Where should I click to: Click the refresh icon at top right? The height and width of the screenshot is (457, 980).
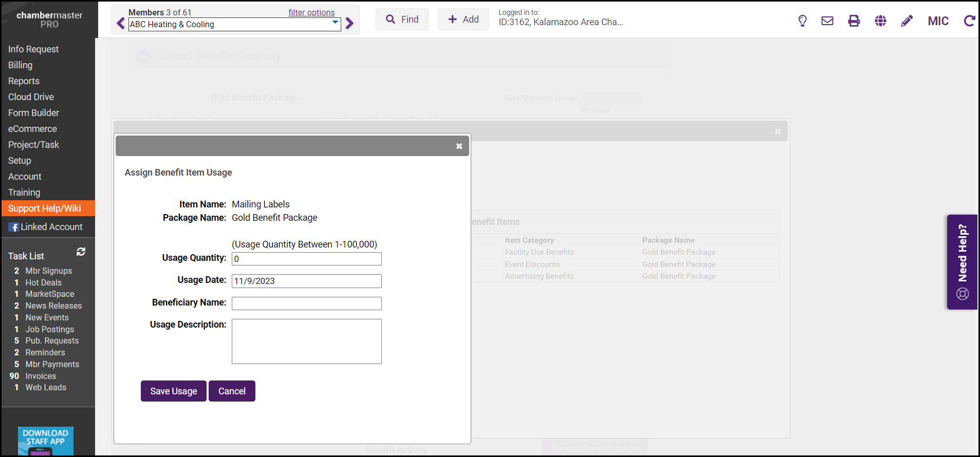click(969, 21)
